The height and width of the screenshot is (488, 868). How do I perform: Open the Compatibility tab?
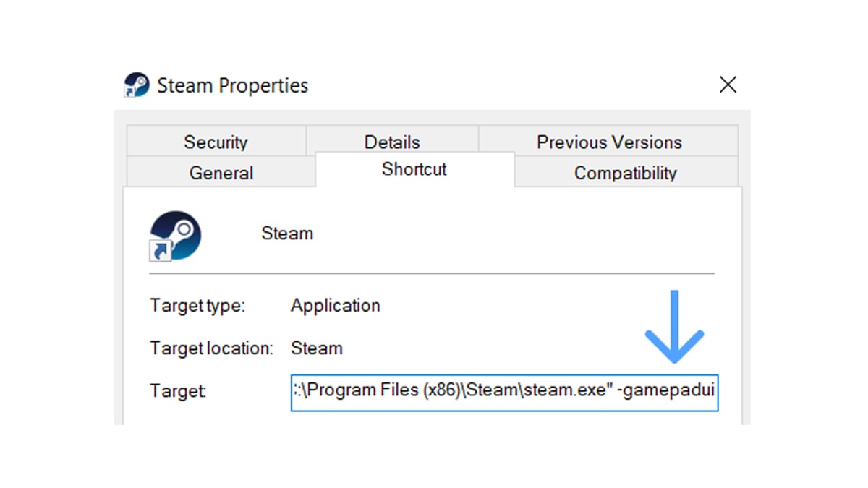625,173
